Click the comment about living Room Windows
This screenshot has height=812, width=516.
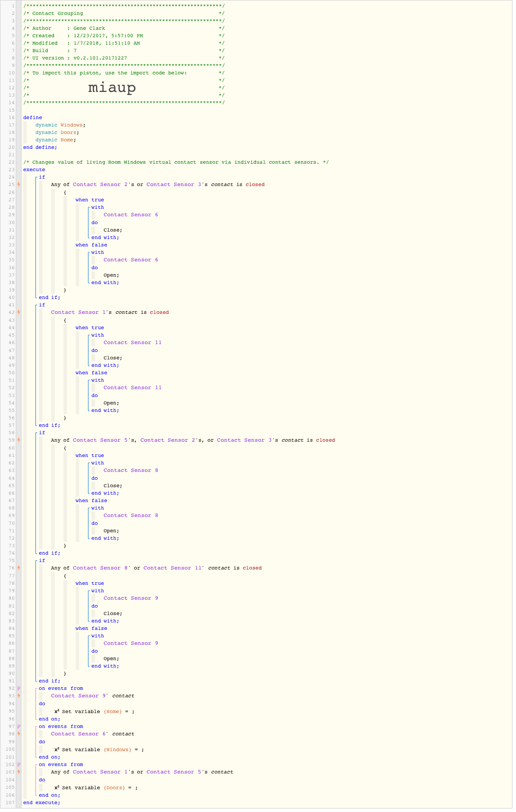(x=176, y=162)
